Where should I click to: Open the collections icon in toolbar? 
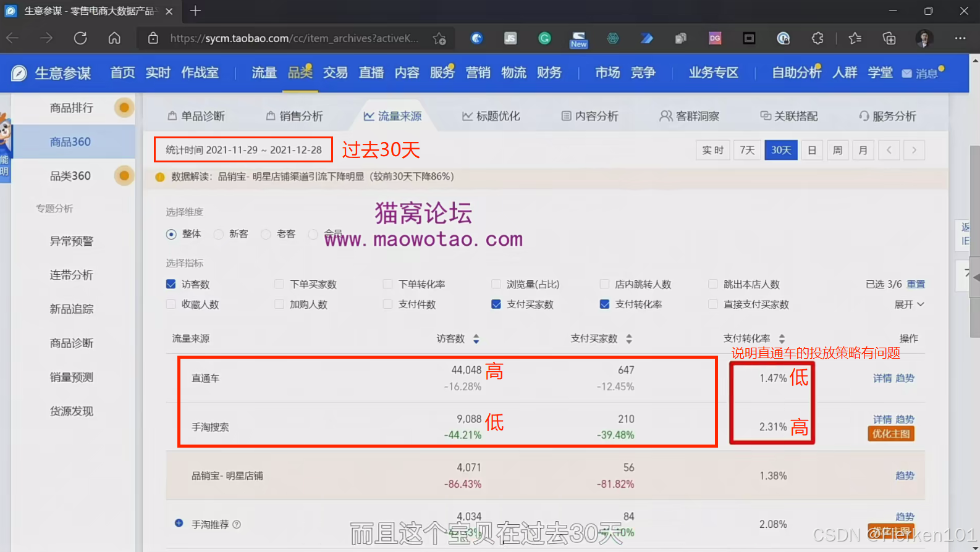point(889,38)
